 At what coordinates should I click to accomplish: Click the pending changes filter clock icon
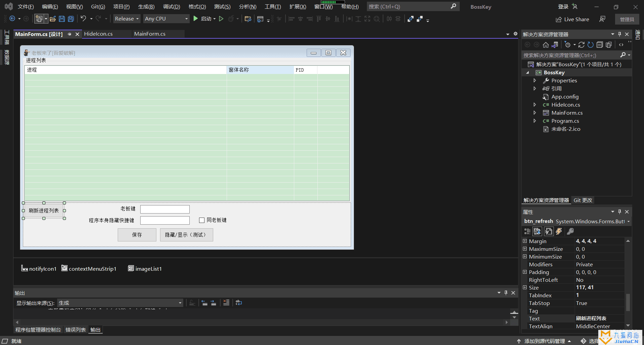point(568,45)
